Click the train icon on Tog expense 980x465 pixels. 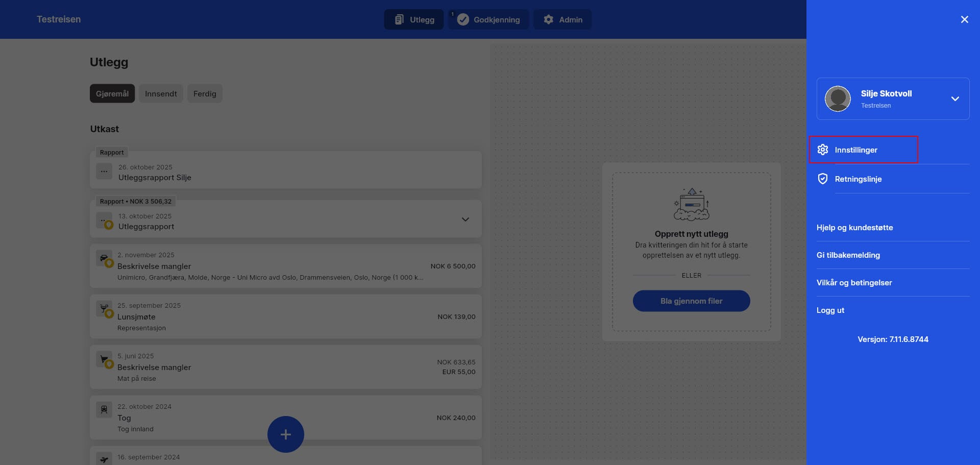[x=104, y=409]
